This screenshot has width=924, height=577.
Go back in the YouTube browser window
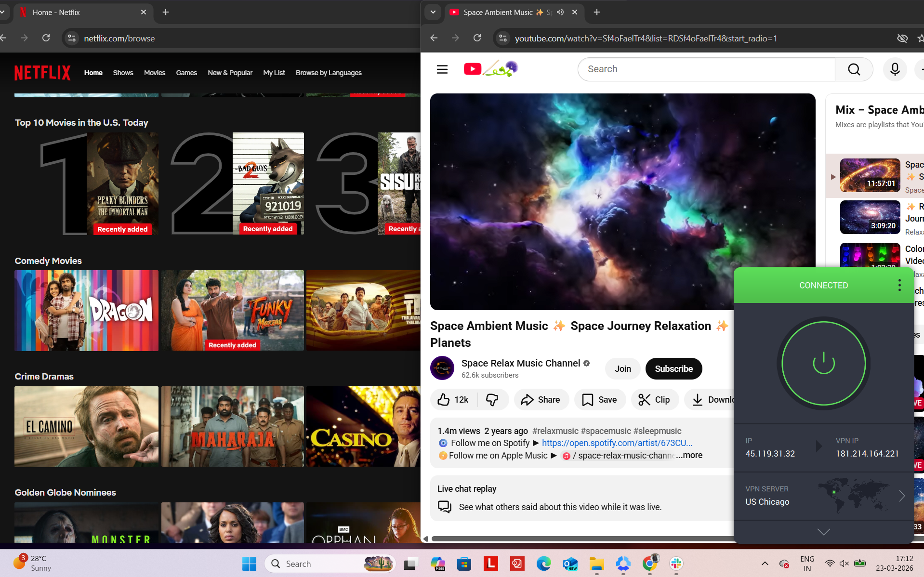(x=434, y=38)
